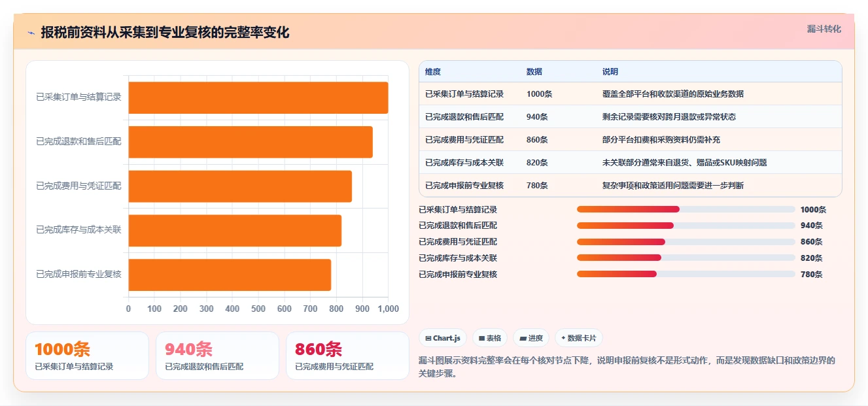Click the summary paragraph starting 漏斗图展示资料完整率
The height and width of the screenshot is (406, 868).
(627, 367)
